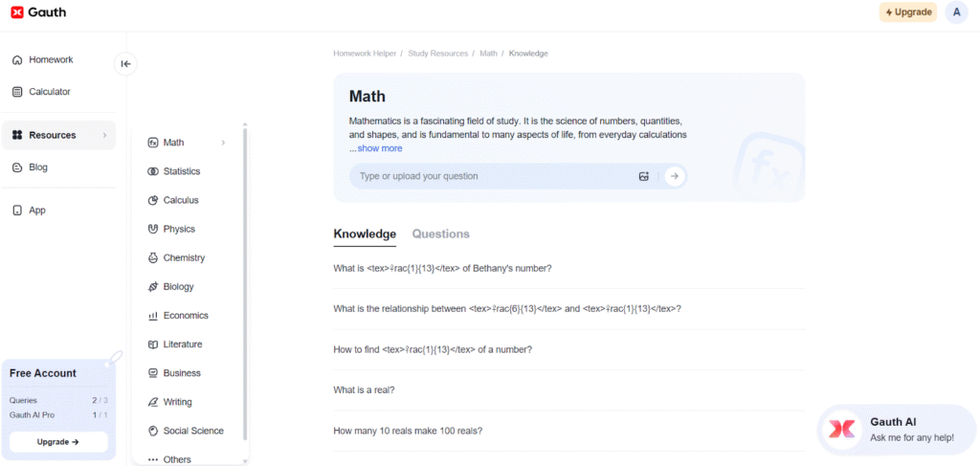This screenshot has height=466, width=980.
Task: Click the image upload icon in question box
Action: click(644, 176)
